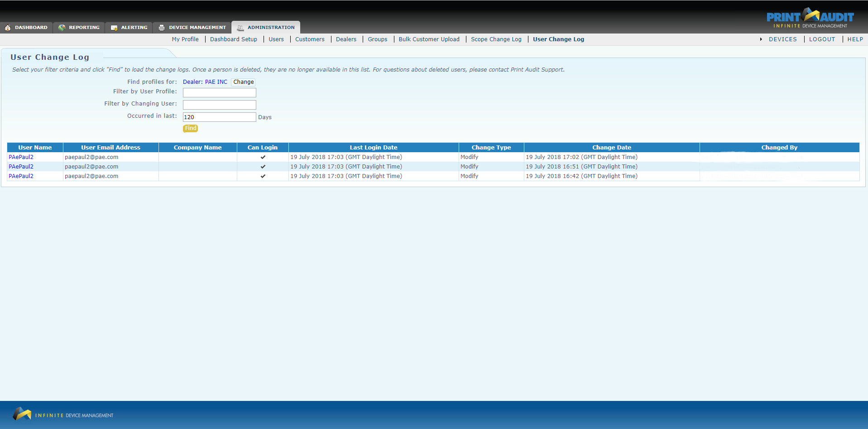The image size is (868, 429).
Task: Open Bulk Customer Upload
Action: click(429, 39)
